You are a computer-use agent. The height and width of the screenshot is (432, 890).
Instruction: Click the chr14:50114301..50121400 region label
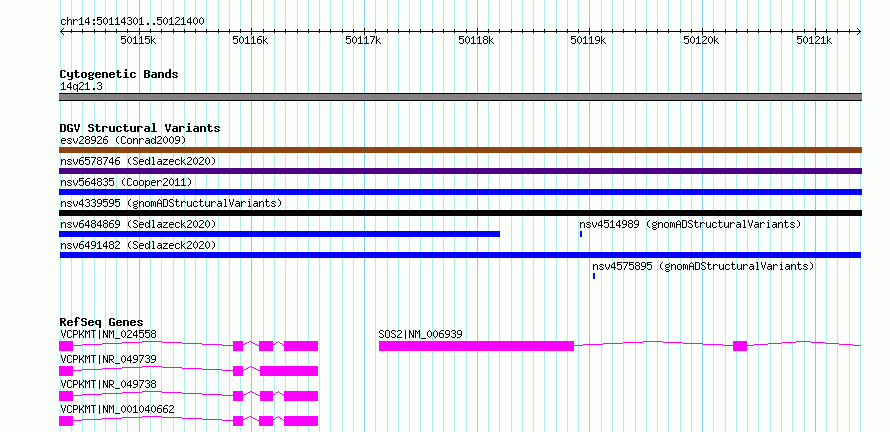click(x=132, y=21)
